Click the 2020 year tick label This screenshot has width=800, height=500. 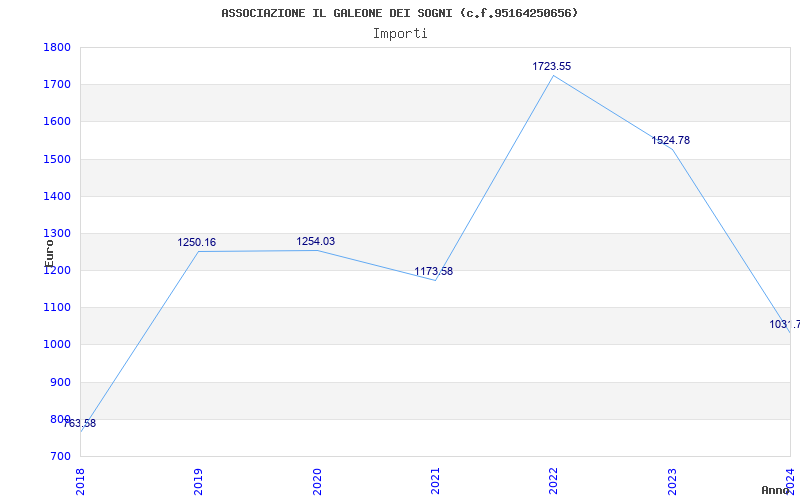pyautogui.click(x=316, y=482)
